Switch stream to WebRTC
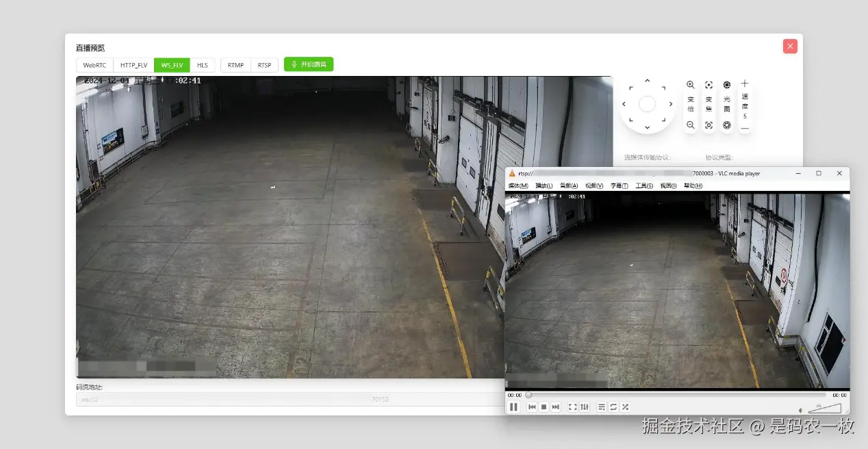 pos(94,65)
